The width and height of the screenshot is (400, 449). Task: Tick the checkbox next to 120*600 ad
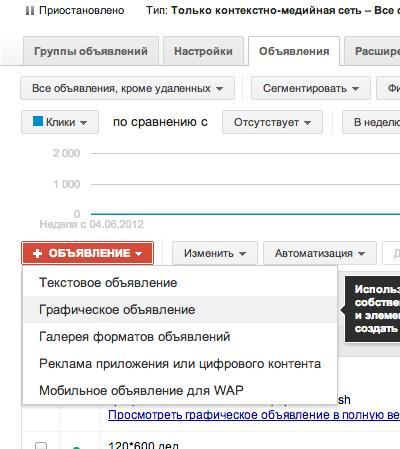click(x=41, y=446)
